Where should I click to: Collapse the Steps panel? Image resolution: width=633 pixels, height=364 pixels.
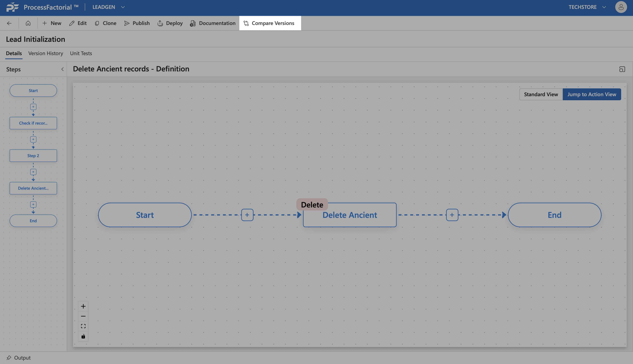point(63,69)
